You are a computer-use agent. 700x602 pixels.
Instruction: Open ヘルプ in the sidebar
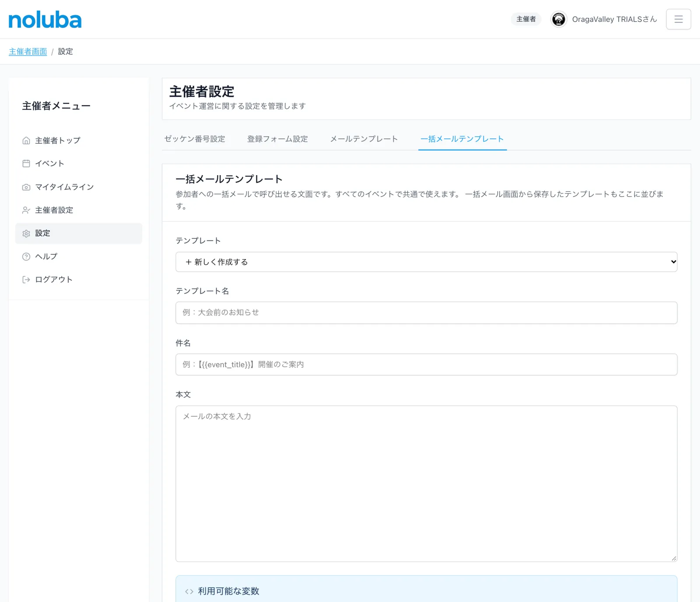click(x=79, y=257)
